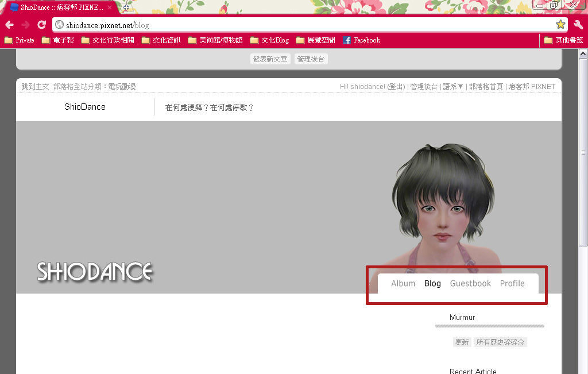The height and width of the screenshot is (374, 588).
Task: Open the 其他書籤 folder
Action: click(564, 40)
